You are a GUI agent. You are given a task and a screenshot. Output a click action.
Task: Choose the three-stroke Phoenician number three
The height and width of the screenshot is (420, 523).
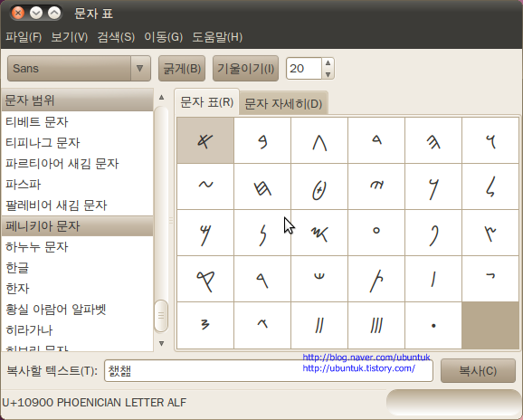376,325
